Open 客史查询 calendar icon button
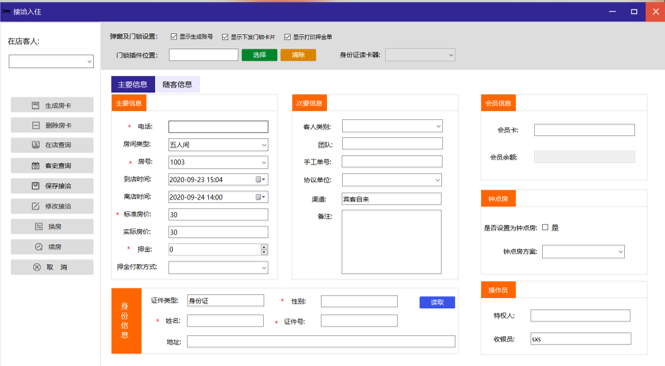Viewport: 665px width, 366px height. pos(36,165)
